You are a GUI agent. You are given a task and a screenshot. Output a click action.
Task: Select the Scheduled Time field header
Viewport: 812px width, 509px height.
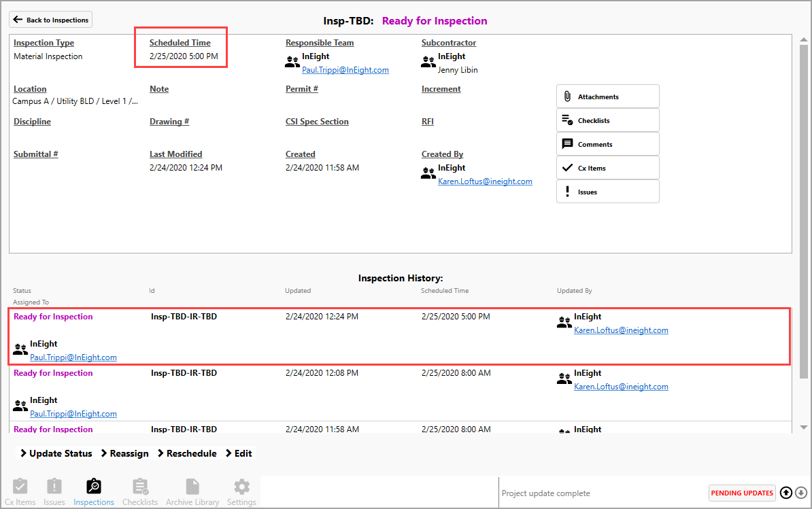pos(180,43)
